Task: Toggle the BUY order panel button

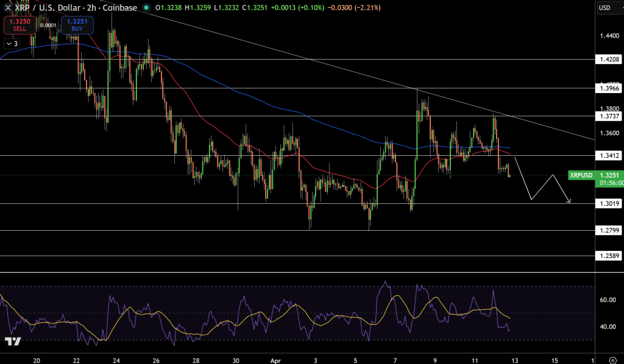Action: coord(77,26)
